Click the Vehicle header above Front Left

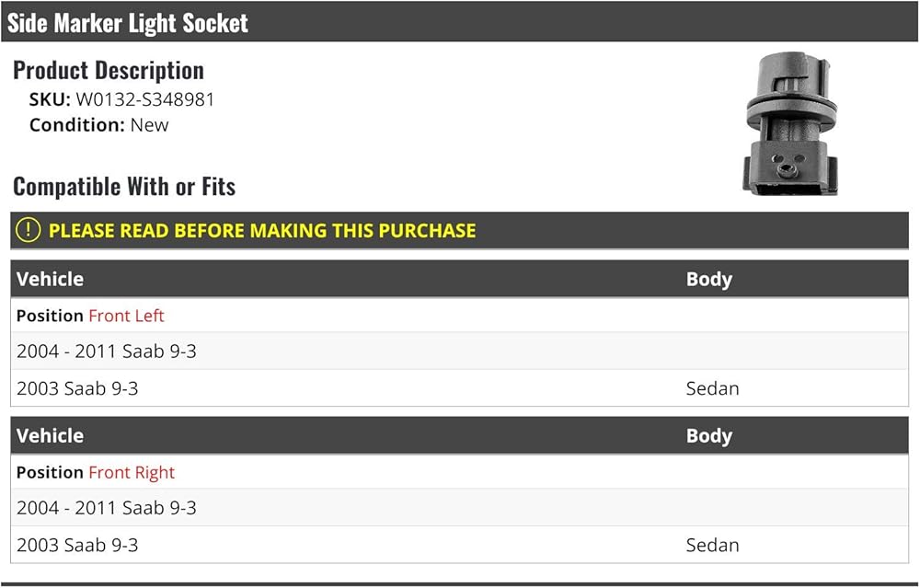50,279
